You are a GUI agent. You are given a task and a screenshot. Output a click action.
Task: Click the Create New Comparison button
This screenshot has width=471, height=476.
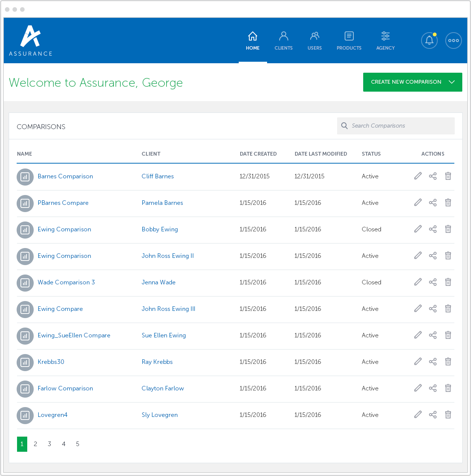click(x=413, y=82)
